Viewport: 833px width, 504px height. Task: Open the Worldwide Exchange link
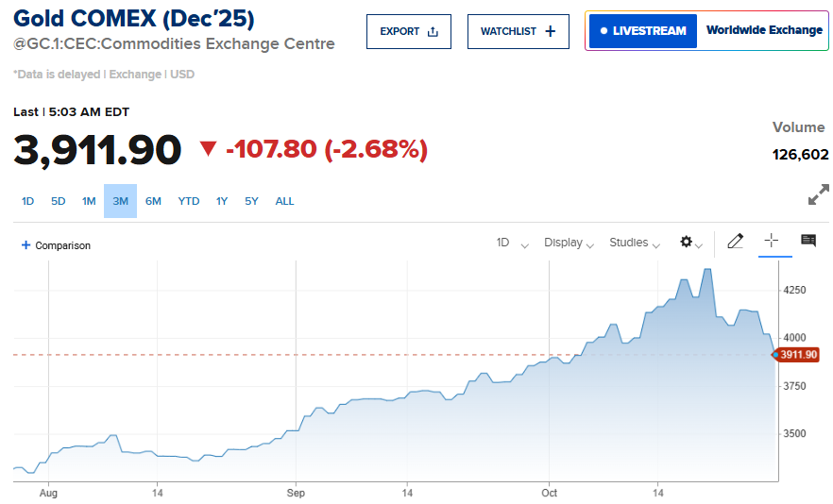764,30
